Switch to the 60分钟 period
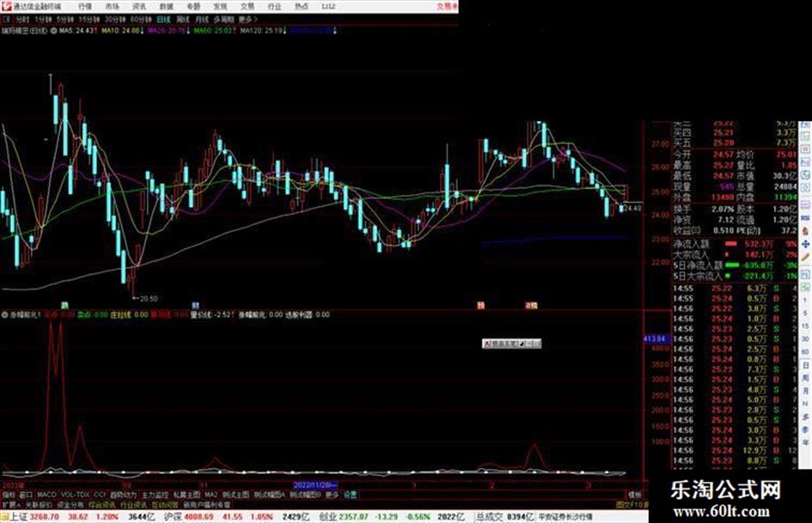Viewport: 812px width, 523px height. click(x=140, y=19)
